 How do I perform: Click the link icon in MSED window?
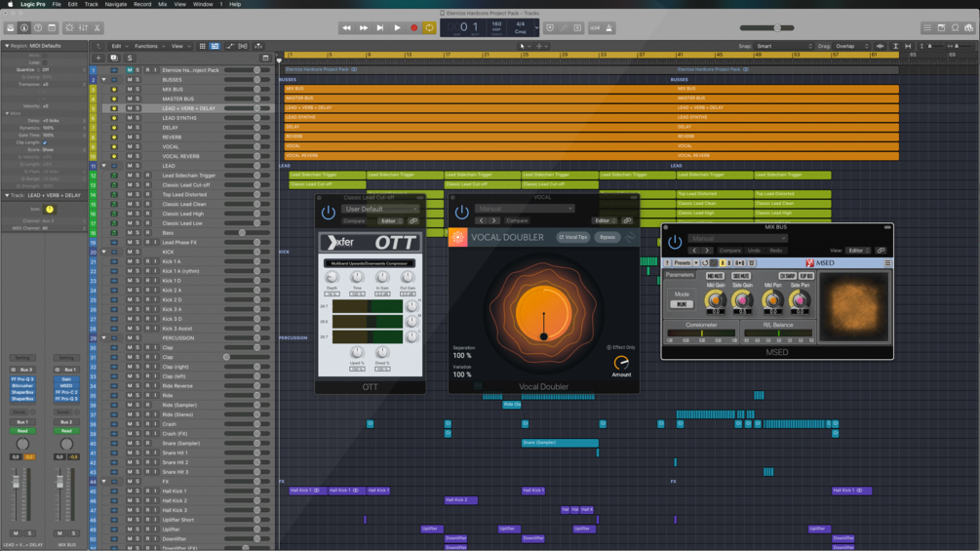(881, 251)
